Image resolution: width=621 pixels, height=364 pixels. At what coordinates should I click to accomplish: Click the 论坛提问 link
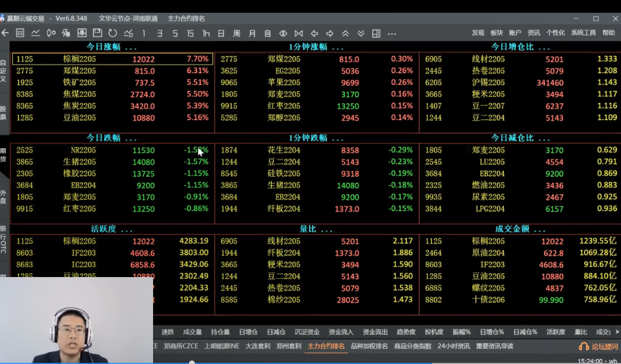[597, 346]
